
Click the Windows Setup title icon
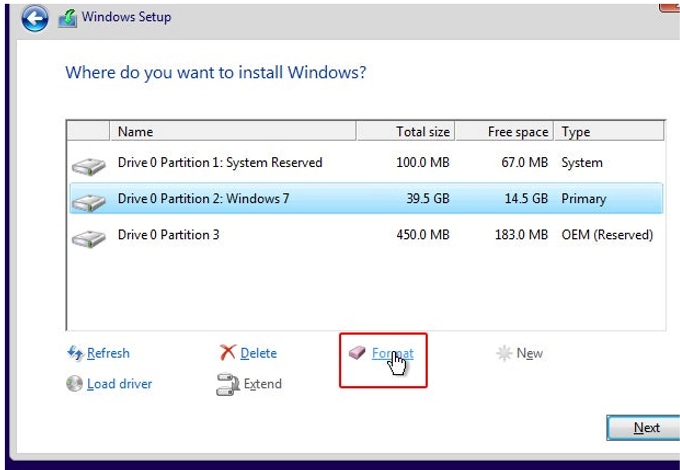(x=68, y=18)
